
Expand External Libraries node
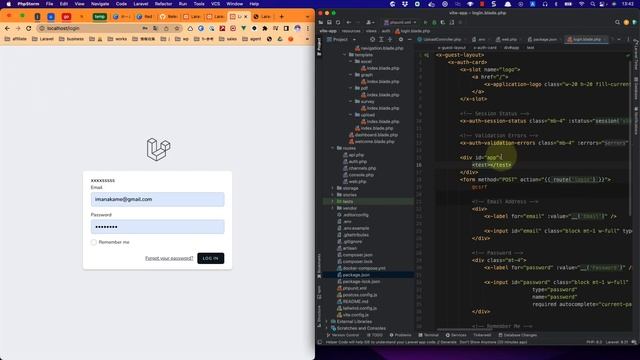click(x=327, y=322)
